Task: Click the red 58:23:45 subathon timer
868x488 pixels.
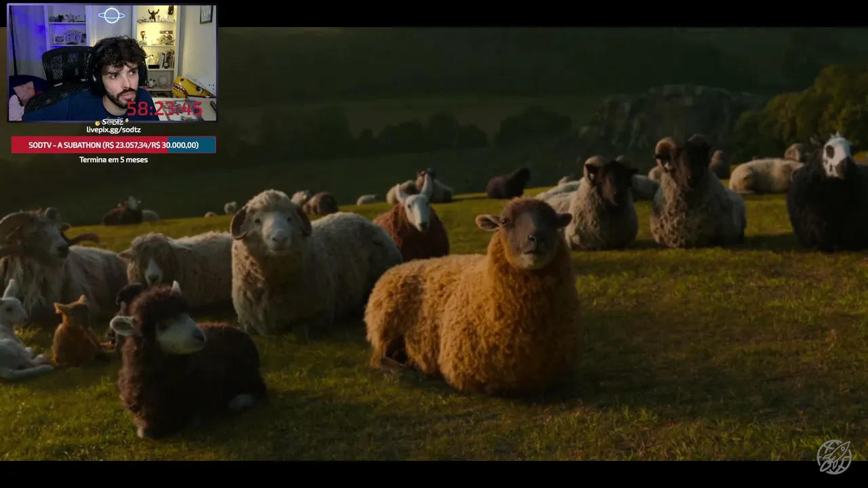Action: (x=164, y=108)
